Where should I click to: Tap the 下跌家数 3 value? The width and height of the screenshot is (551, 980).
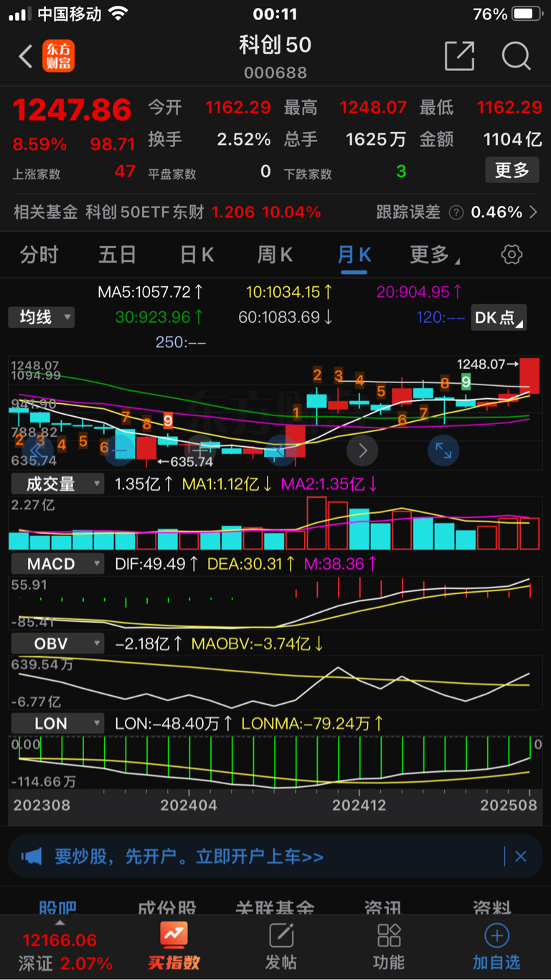(401, 171)
